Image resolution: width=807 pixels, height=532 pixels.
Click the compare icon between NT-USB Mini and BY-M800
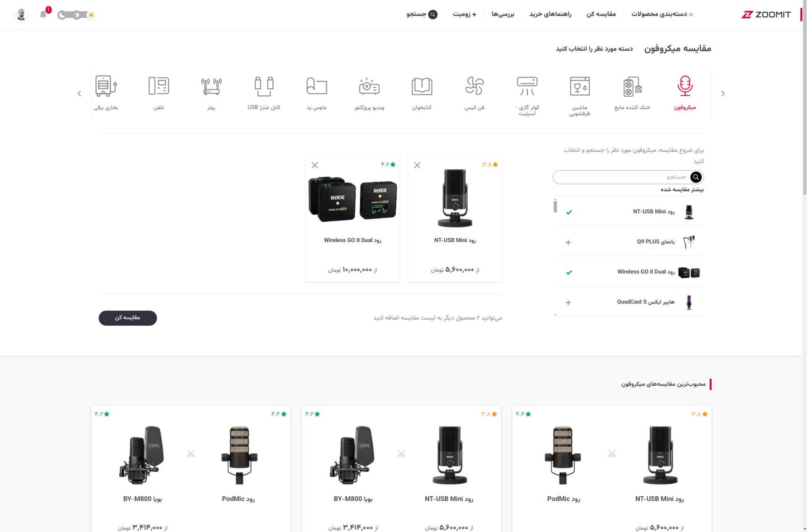401,453
